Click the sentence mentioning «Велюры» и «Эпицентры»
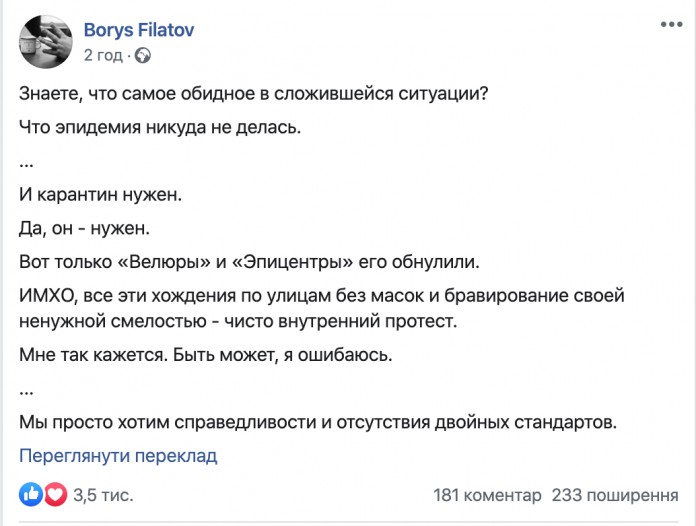696x526 pixels. (250, 262)
